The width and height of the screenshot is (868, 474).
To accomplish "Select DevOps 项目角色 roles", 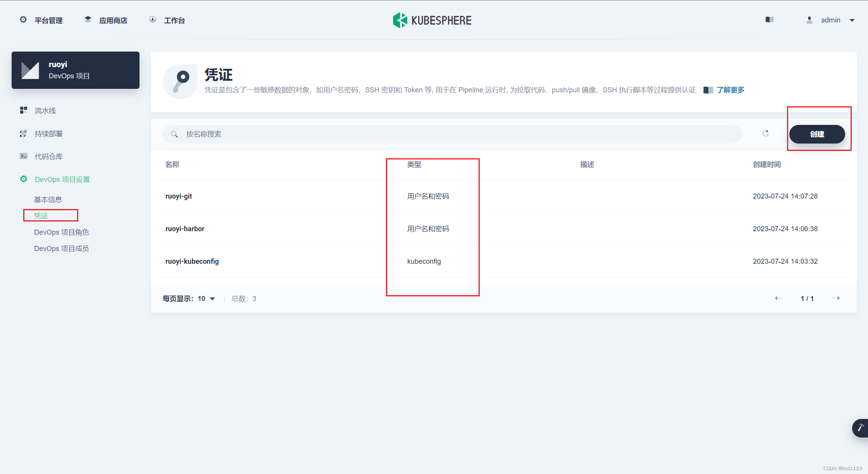I will click(x=62, y=232).
